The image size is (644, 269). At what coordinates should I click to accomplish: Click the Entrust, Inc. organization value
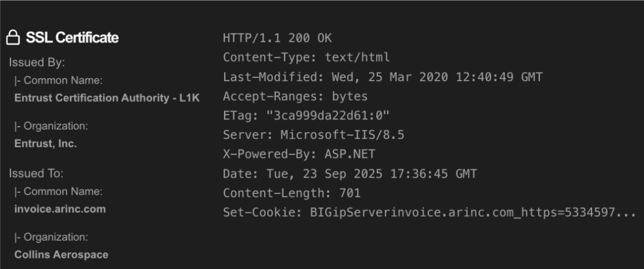pyautogui.click(x=45, y=143)
